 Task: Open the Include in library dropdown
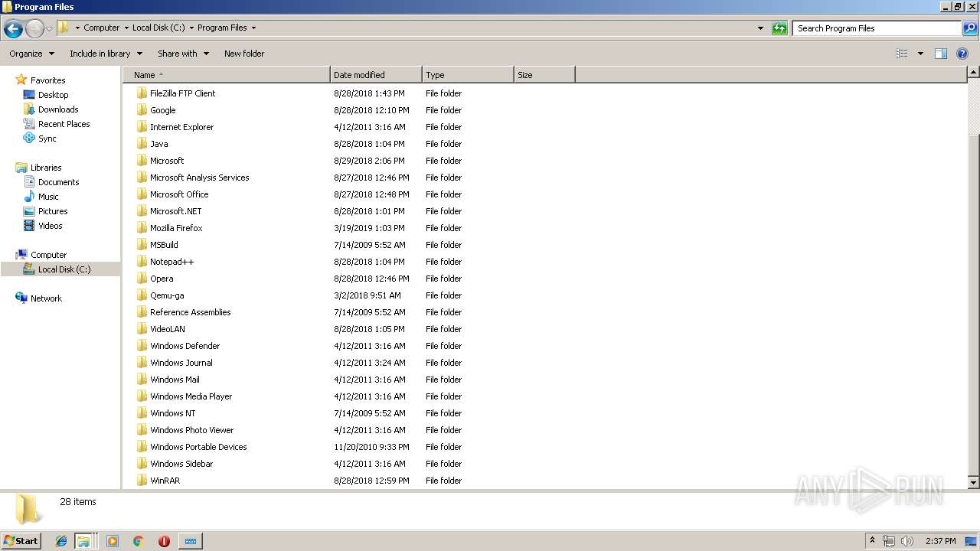tap(106, 54)
